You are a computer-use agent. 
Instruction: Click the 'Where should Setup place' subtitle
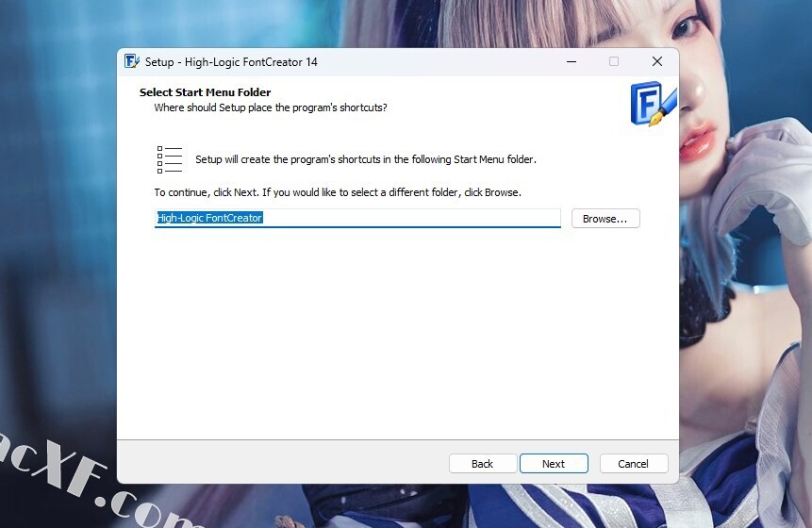(270, 107)
